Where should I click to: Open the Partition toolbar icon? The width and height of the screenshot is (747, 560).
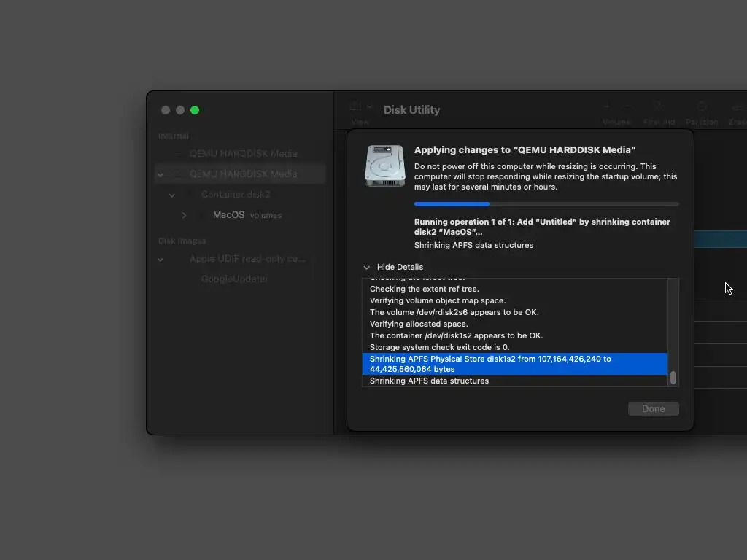tap(702, 106)
